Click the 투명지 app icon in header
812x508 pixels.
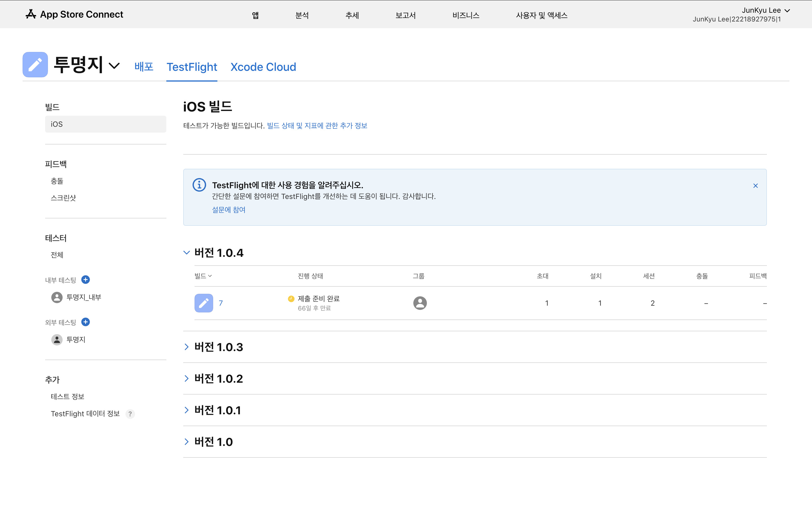35,65
